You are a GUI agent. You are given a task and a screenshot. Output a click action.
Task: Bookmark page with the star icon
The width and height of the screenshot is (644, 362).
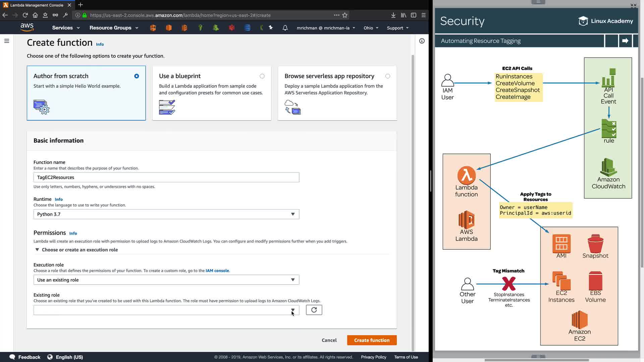pos(345,15)
